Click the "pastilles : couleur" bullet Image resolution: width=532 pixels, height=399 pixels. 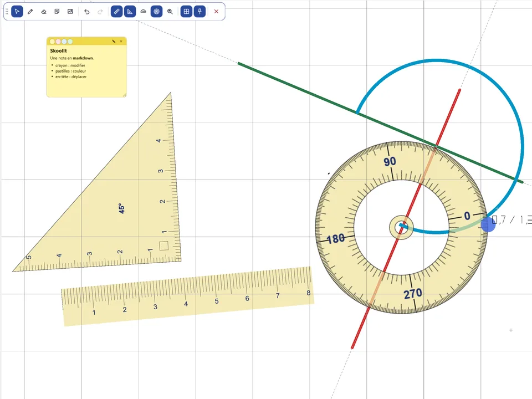coord(70,71)
